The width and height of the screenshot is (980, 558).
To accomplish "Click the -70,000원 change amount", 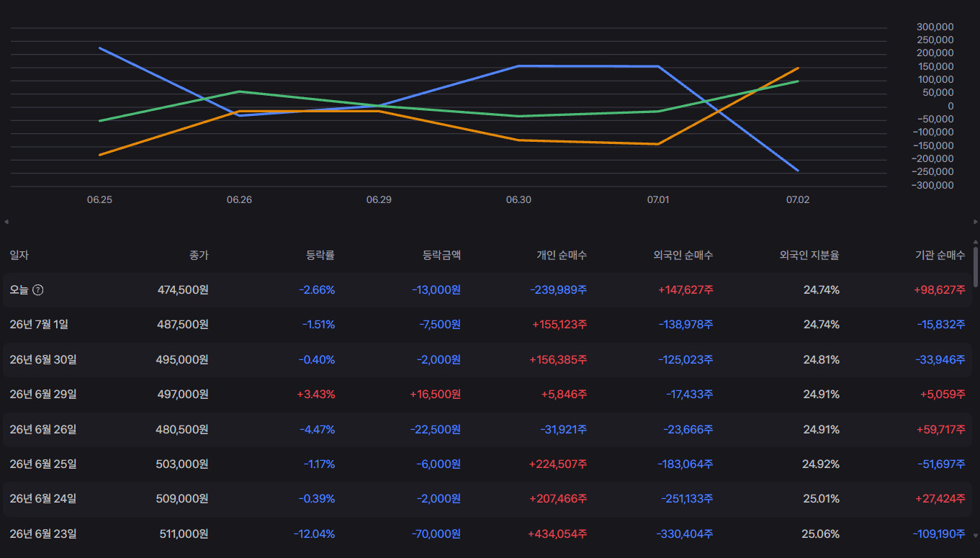I will click(x=436, y=534).
